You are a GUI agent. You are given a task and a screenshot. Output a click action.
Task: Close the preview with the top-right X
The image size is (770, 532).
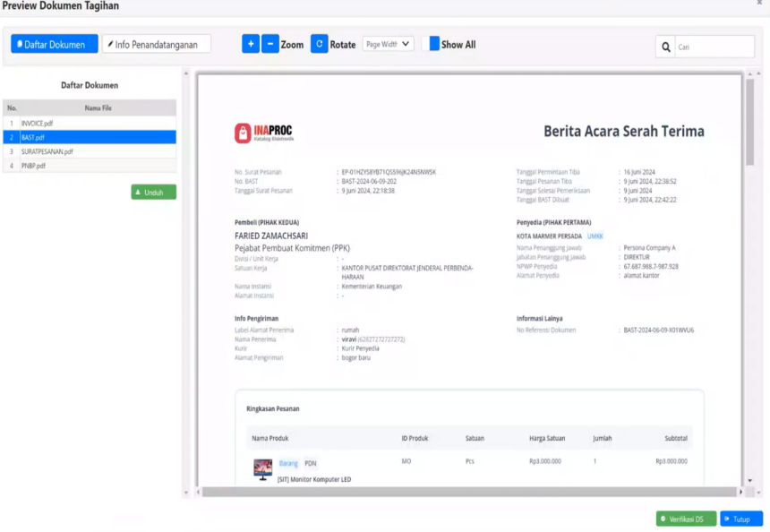(760, 4)
